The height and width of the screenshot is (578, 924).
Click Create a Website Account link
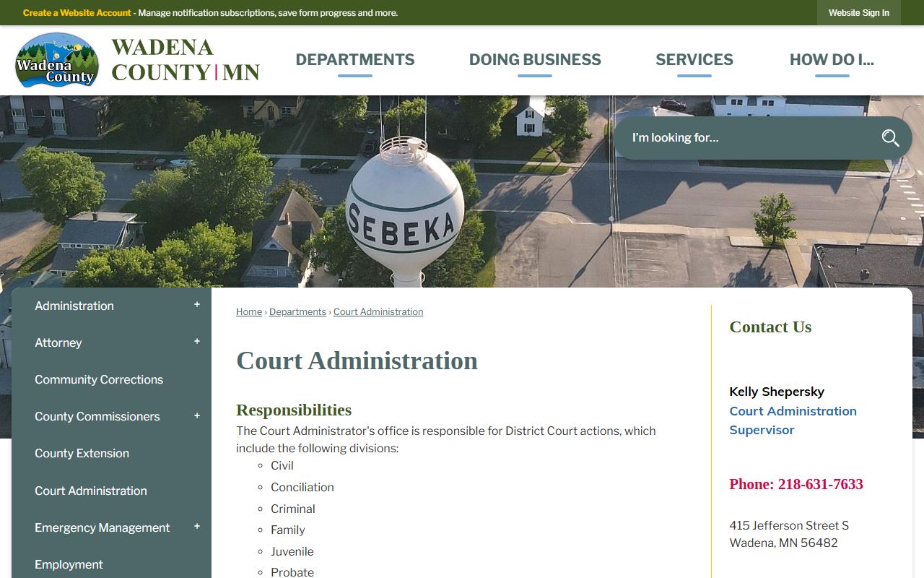77,13
